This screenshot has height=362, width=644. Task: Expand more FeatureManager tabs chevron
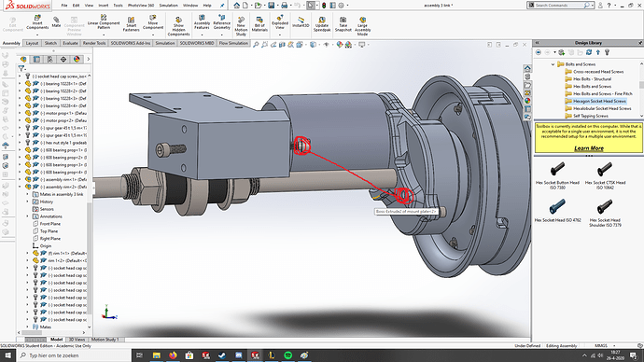[x=89, y=59]
